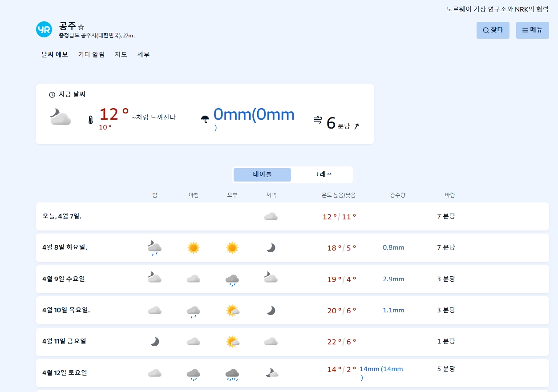Click April 12 evening cloudy moon icon
The width and height of the screenshot is (558, 392).
tap(272, 373)
